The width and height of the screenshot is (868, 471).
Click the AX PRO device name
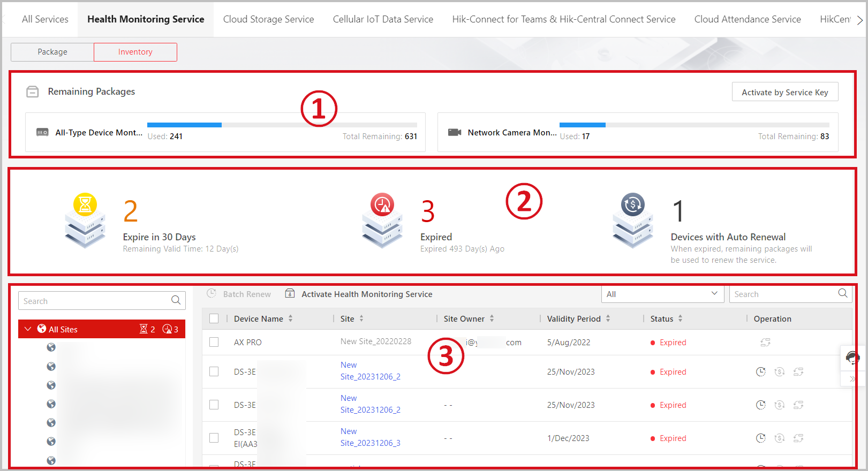pos(248,342)
